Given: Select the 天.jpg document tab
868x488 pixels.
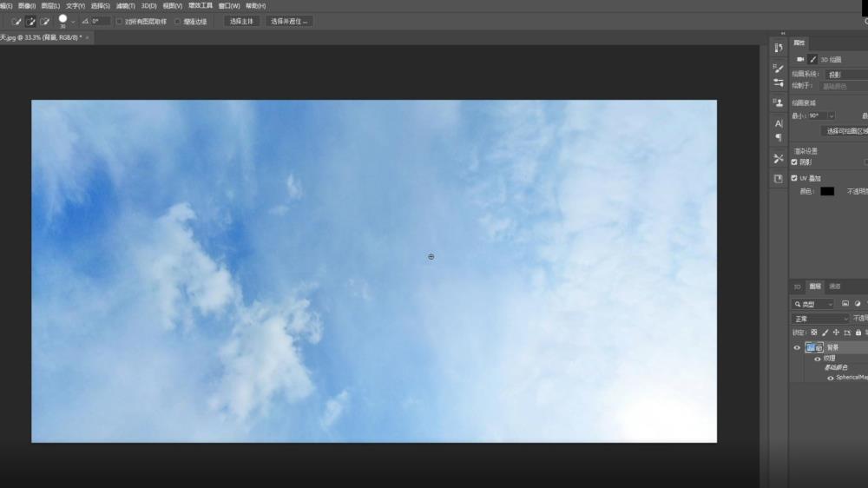Looking at the screenshot, I should coord(41,37).
